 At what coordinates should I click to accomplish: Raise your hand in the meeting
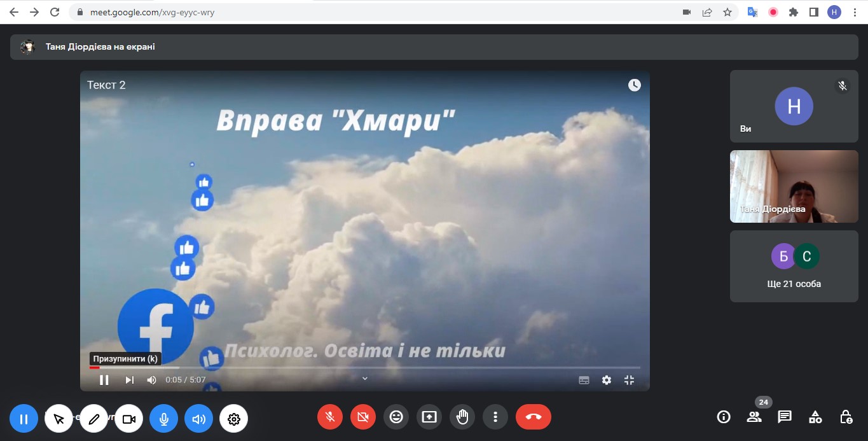coord(462,417)
